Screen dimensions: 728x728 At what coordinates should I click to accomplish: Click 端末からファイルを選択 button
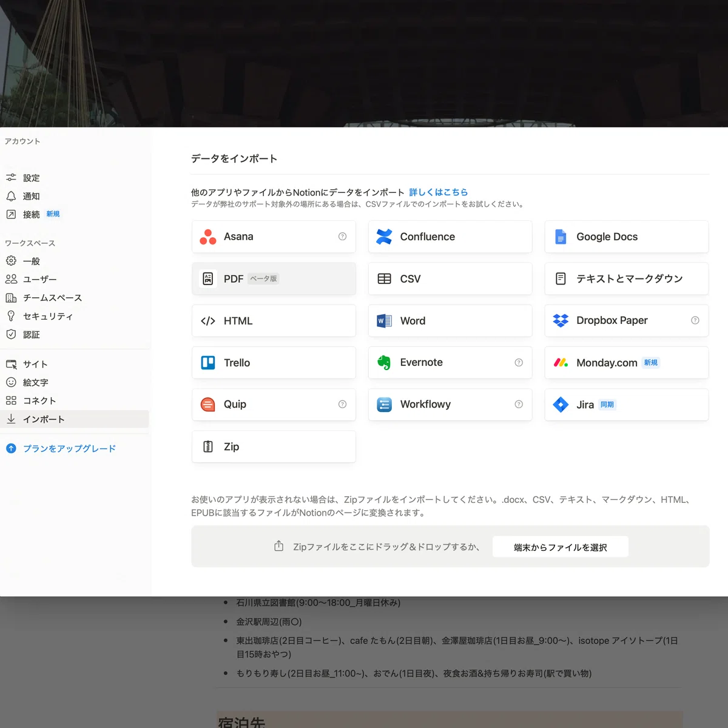(x=561, y=547)
